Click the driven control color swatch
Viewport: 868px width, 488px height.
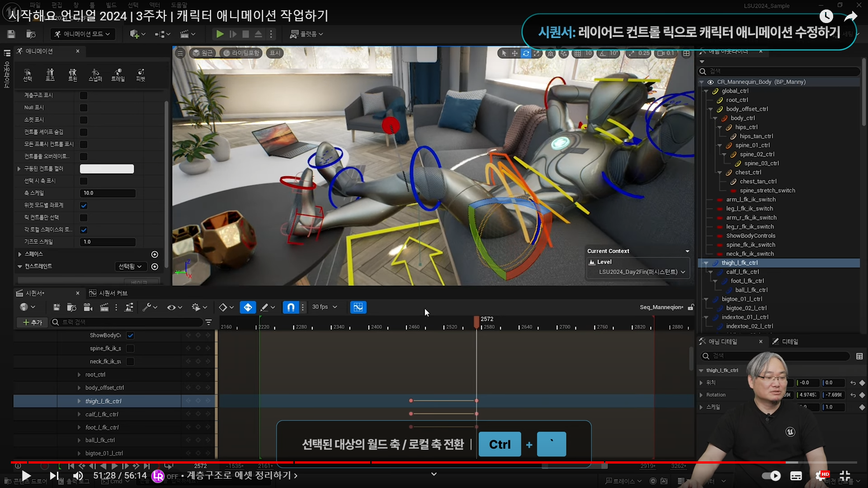(107, 169)
